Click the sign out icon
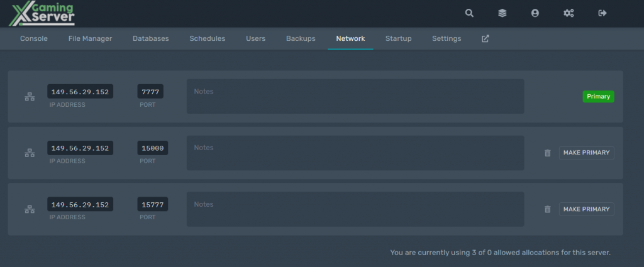 (x=602, y=13)
